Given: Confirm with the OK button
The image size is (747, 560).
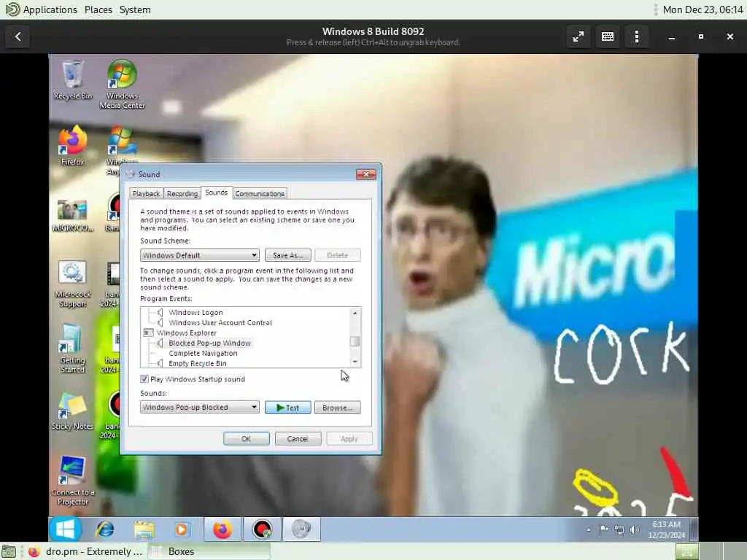Looking at the screenshot, I should coord(247,438).
